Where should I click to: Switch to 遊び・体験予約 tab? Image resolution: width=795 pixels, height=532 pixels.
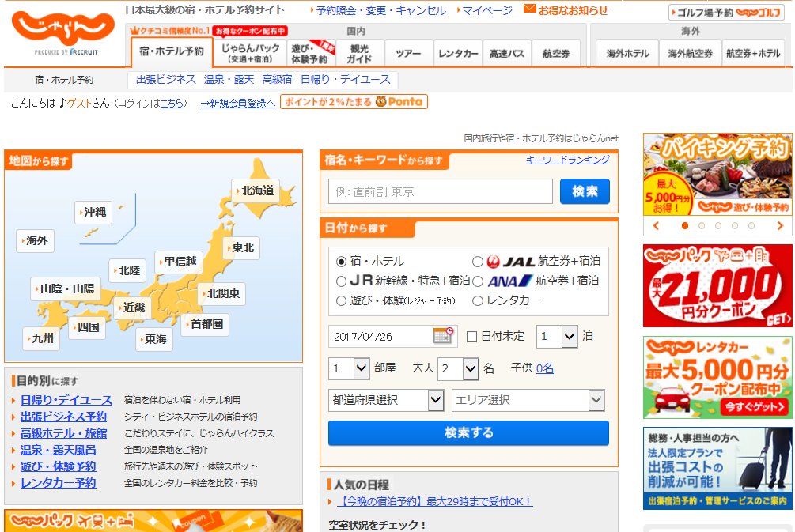click(x=312, y=53)
